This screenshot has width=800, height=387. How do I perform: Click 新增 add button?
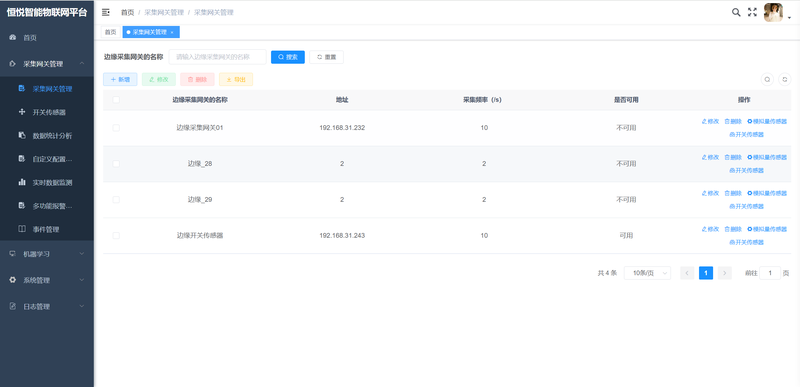pos(120,80)
